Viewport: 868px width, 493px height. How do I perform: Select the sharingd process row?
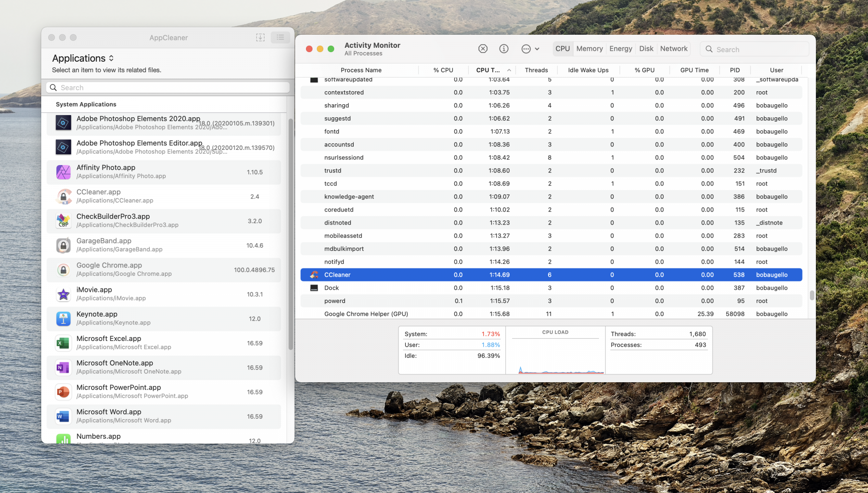(x=551, y=106)
